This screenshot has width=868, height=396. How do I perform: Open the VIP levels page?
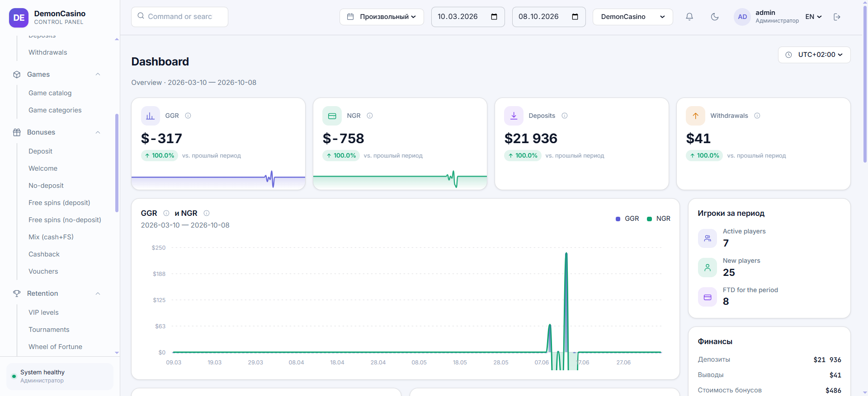click(x=44, y=312)
